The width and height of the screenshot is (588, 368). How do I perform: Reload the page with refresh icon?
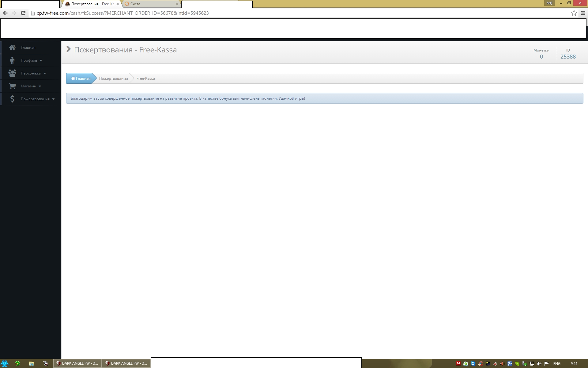tap(23, 13)
